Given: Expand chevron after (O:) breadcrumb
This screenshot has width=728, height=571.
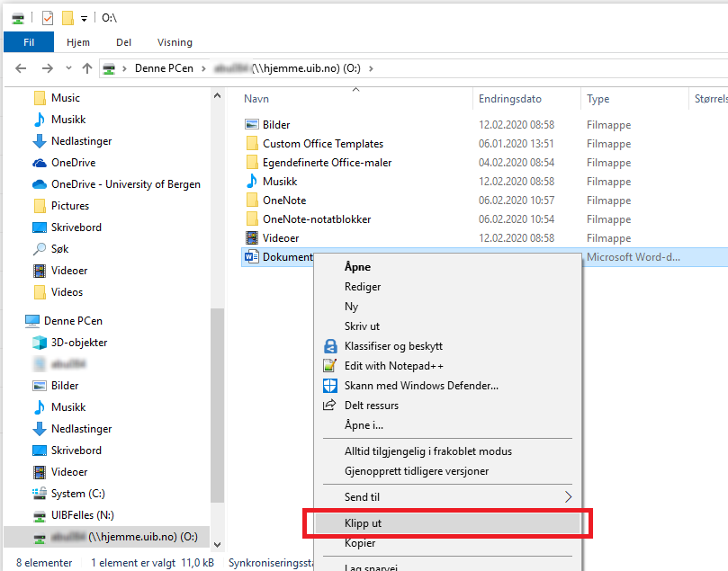Looking at the screenshot, I should click(371, 68).
